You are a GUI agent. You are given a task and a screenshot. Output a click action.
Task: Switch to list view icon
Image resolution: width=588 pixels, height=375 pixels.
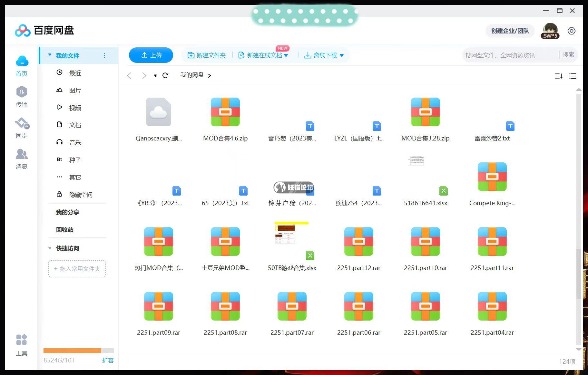[x=573, y=76]
